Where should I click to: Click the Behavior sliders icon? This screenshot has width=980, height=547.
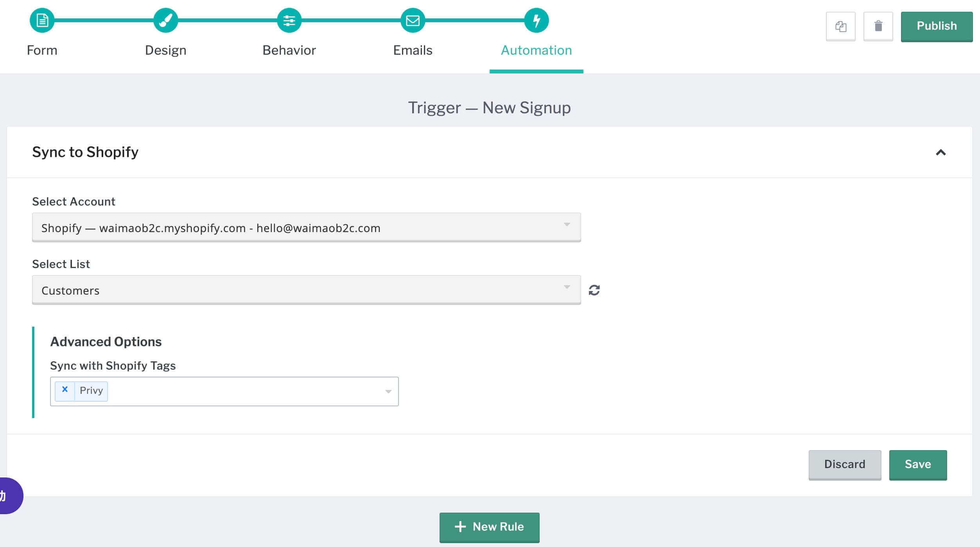pos(289,20)
